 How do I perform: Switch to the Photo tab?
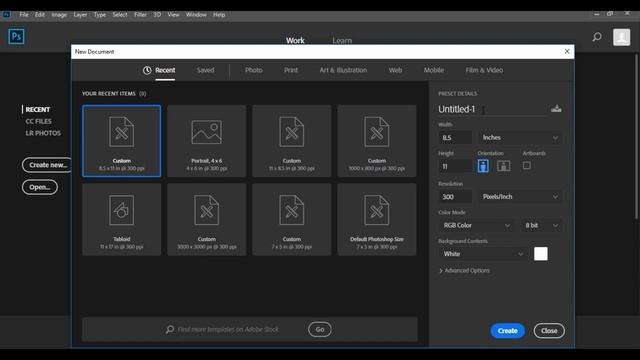(x=253, y=70)
